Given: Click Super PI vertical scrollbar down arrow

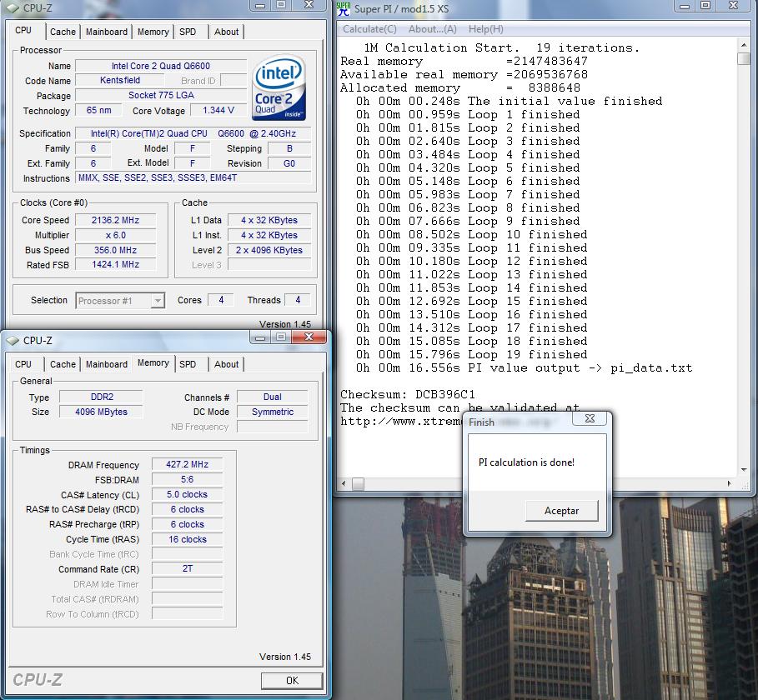Looking at the screenshot, I should click(744, 469).
